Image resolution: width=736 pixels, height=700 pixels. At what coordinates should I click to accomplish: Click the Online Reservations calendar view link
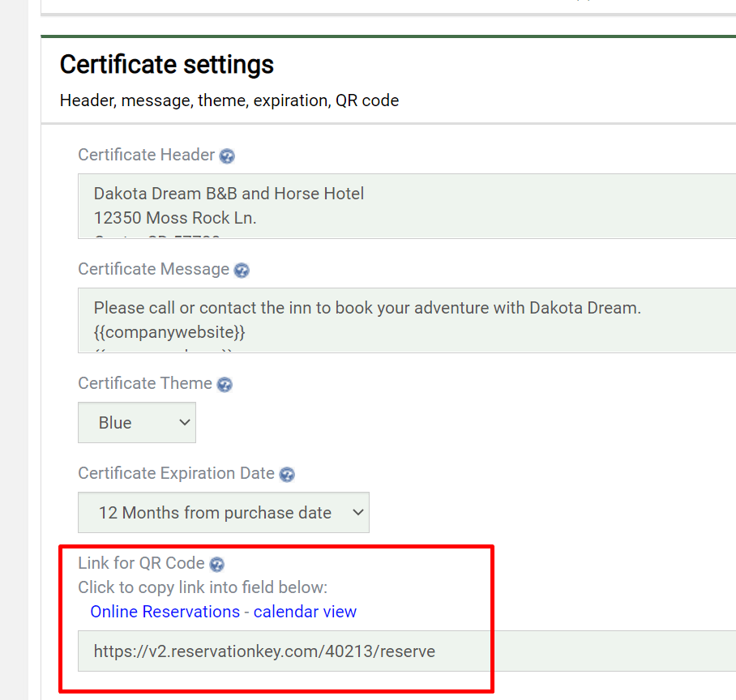(223, 612)
